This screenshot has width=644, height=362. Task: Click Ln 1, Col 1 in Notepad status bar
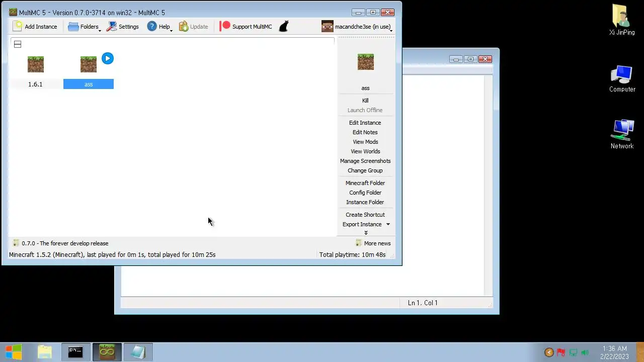[x=423, y=303]
